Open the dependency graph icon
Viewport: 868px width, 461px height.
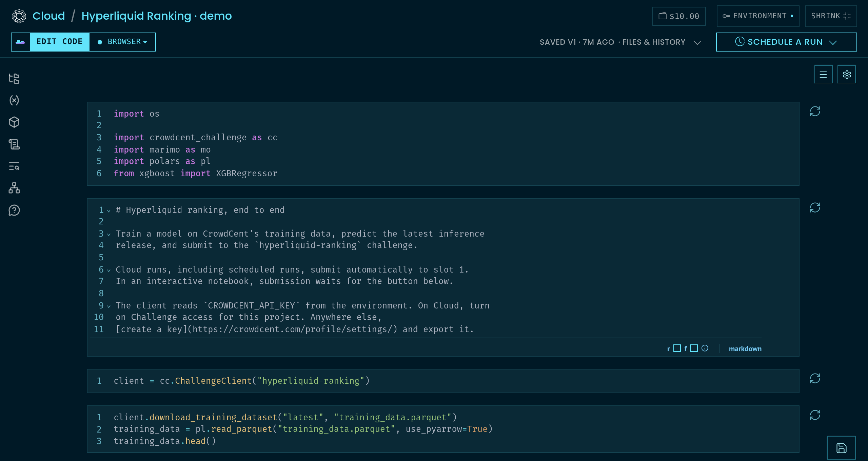[14, 188]
